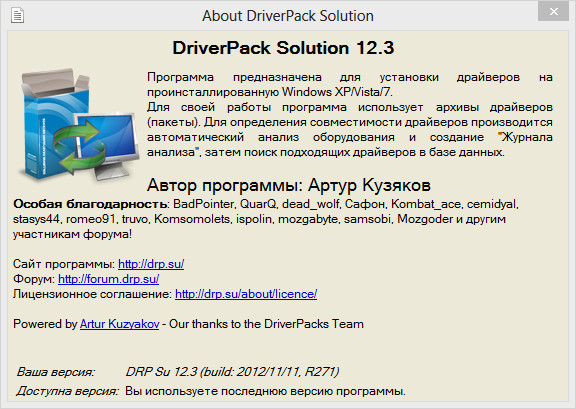This screenshot has width=576, height=409.
Task: Click the 'Лицензионное соглашение:' label
Action: tap(92, 294)
